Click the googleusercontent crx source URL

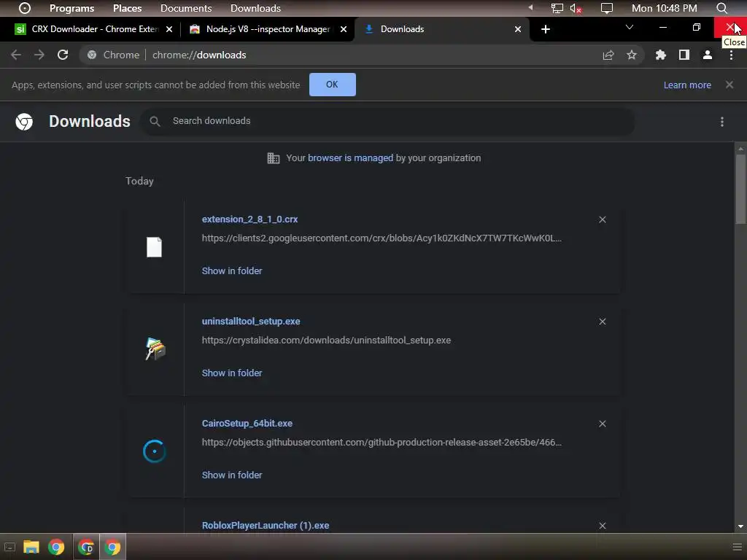pyautogui.click(x=382, y=238)
